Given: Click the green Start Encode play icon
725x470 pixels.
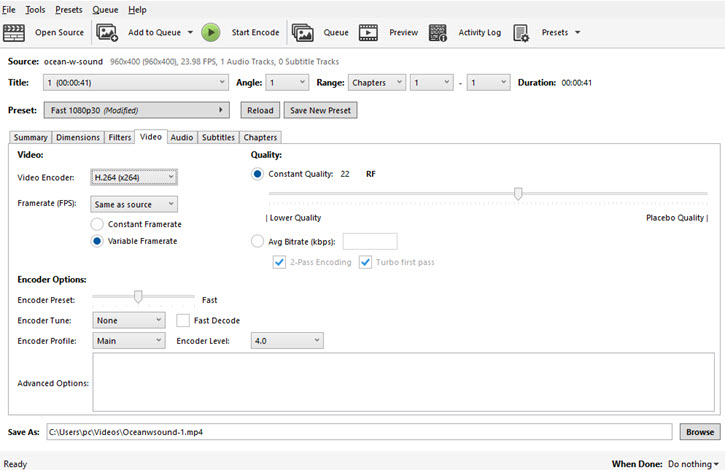Looking at the screenshot, I should point(211,33).
